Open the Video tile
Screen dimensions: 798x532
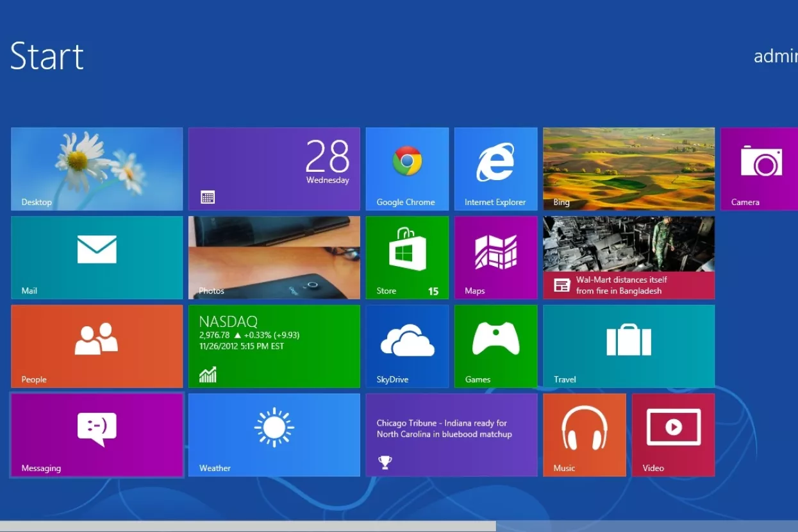673,435
